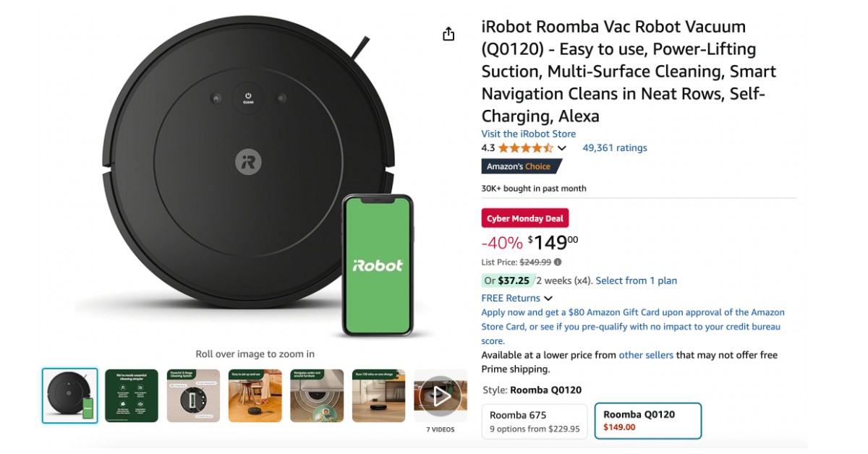Select the Roomba 675 style option

point(534,421)
